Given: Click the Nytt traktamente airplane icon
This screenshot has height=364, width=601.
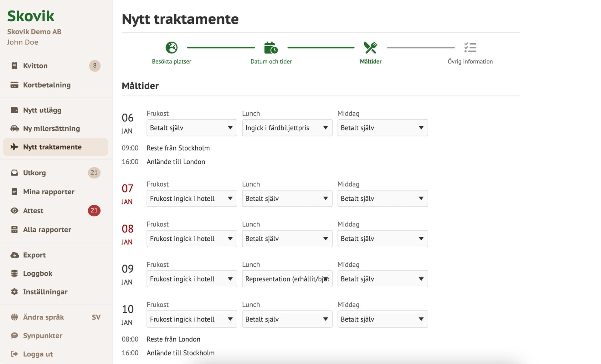Looking at the screenshot, I should [x=14, y=147].
